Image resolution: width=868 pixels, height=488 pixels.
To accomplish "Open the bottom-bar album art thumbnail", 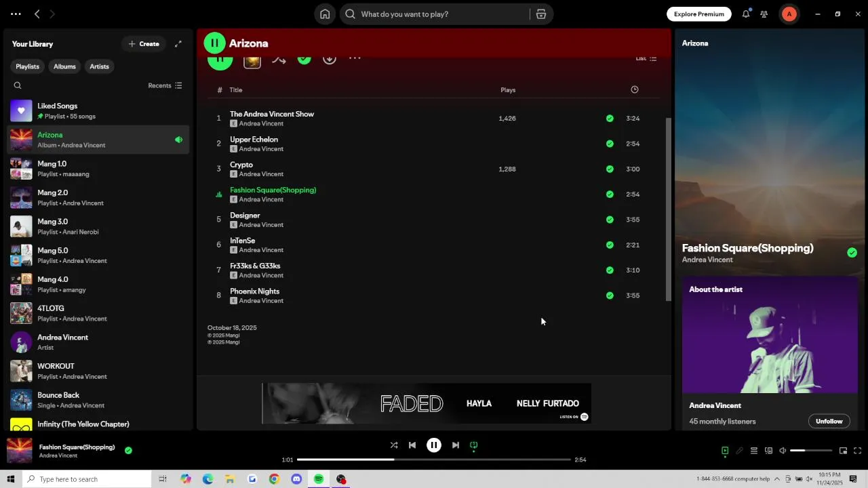I will coord(19,451).
